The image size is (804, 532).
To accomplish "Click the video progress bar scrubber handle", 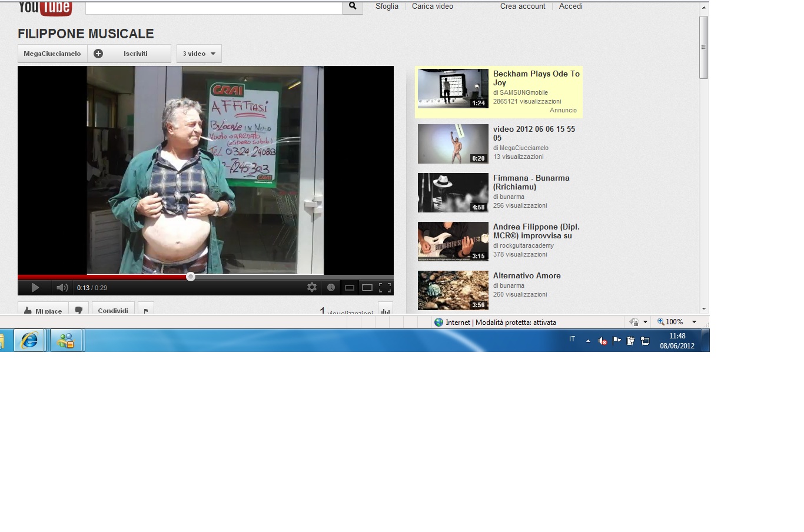I will coord(191,277).
